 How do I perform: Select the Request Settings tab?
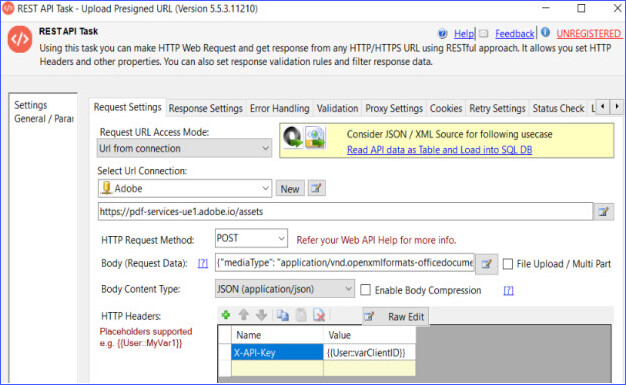[x=127, y=107]
